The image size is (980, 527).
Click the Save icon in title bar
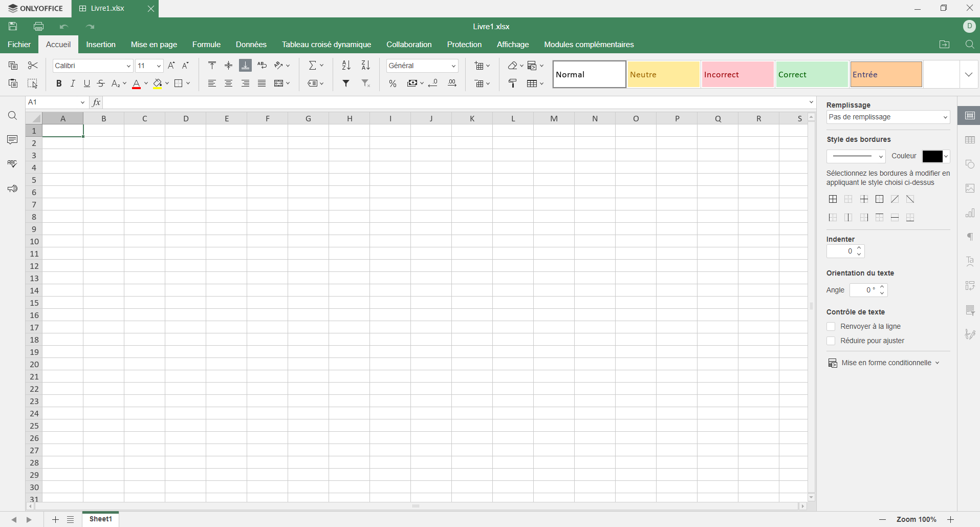pyautogui.click(x=13, y=27)
